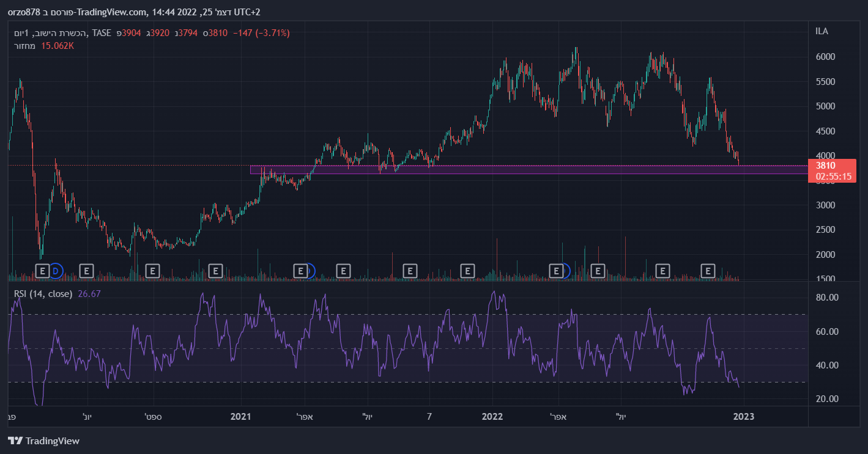This screenshot has height=454, width=868.
Task: Click the 5000 price axis label
Action: (x=826, y=106)
